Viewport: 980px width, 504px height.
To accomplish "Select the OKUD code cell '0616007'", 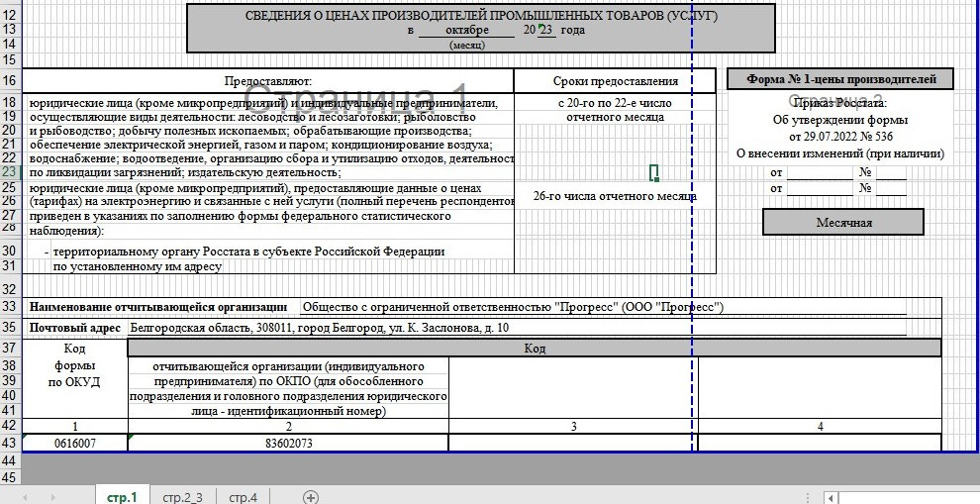I will [x=75, y=443].
